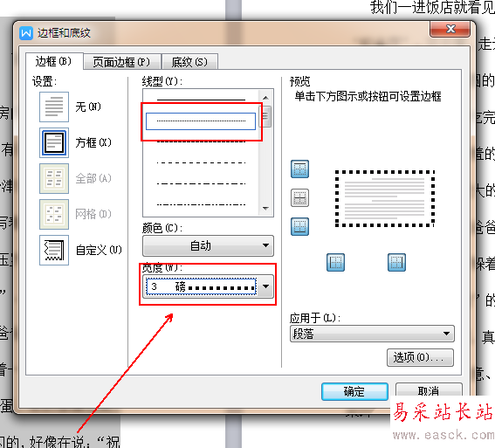Click the line style list scroll down arrow
Screen dimensions: 495x448
[x=265, y=209]
